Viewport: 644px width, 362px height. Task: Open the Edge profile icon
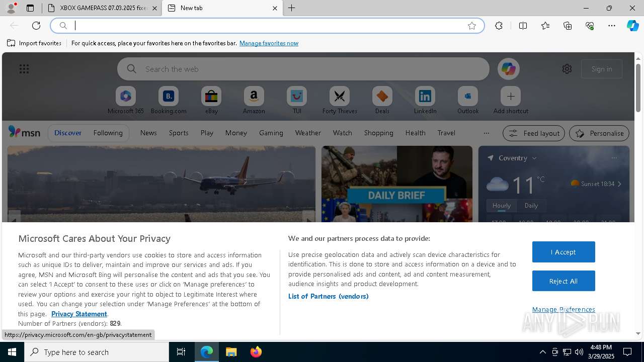click(11, 8)
